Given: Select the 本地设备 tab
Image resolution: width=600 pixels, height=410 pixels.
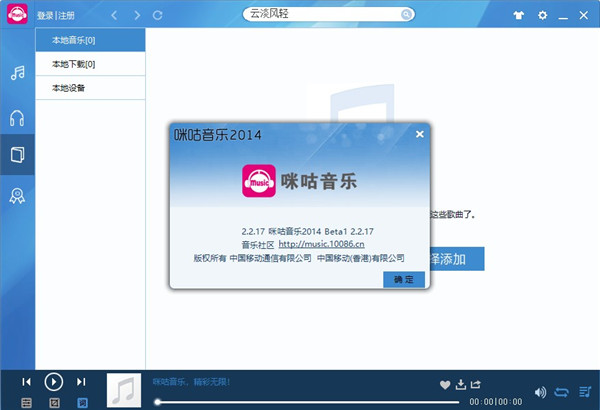Looking at the screenshot, I should point(90,88).
